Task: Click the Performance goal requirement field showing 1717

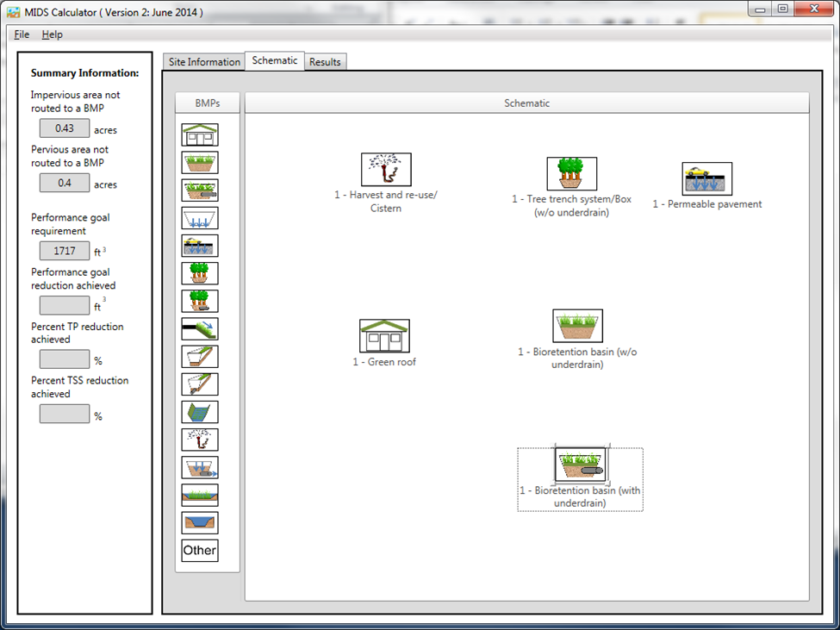Action: coord(65,251)
